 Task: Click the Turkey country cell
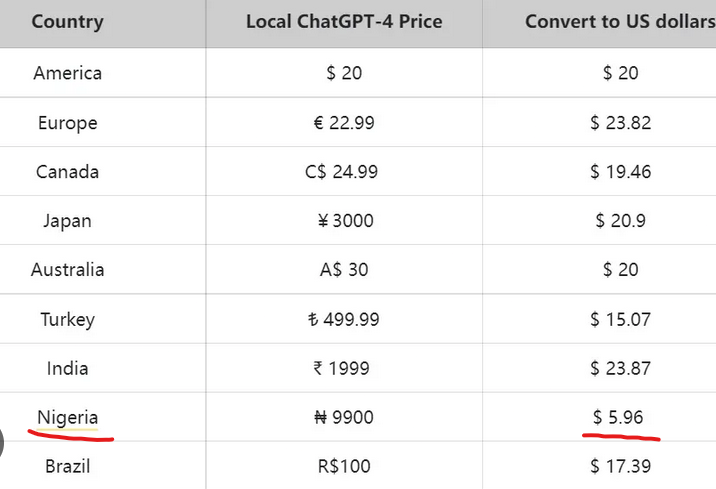pyautogui.click(x=68, y=319)
